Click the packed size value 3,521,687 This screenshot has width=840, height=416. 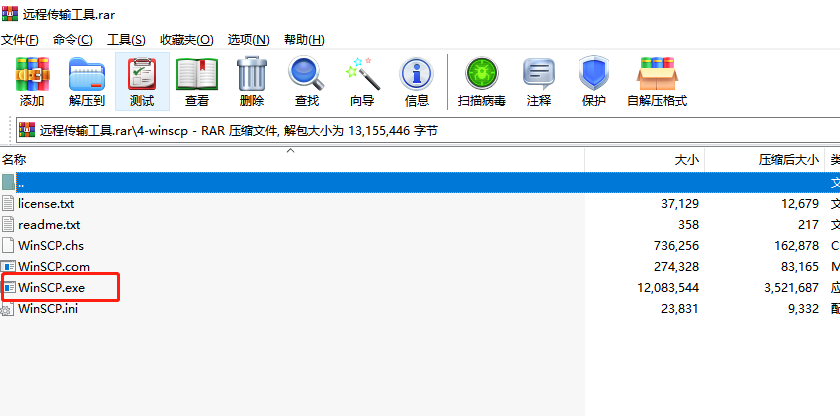[x=791, y=288]
